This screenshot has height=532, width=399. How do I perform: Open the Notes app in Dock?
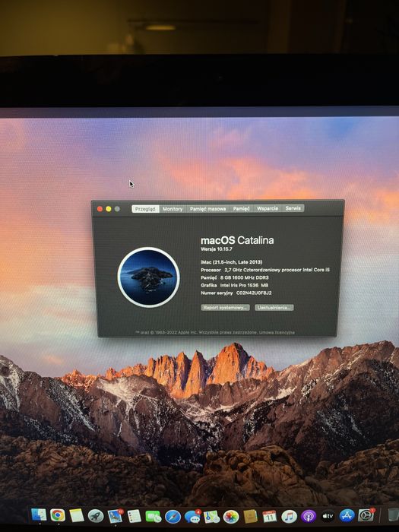pos(77,515)
